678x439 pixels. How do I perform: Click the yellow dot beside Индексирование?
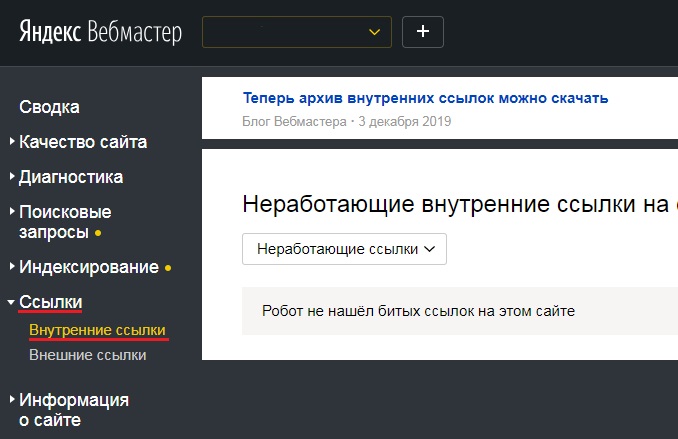168,268
